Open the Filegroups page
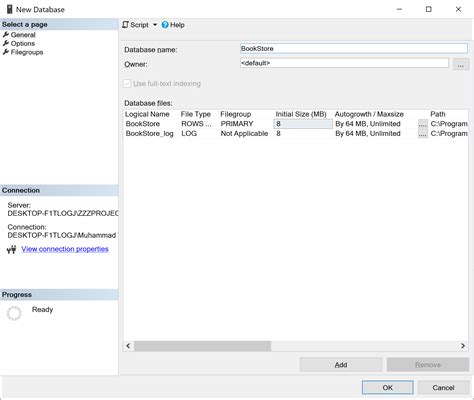Viewport: 474px width, 400px height. pos(27,52)
